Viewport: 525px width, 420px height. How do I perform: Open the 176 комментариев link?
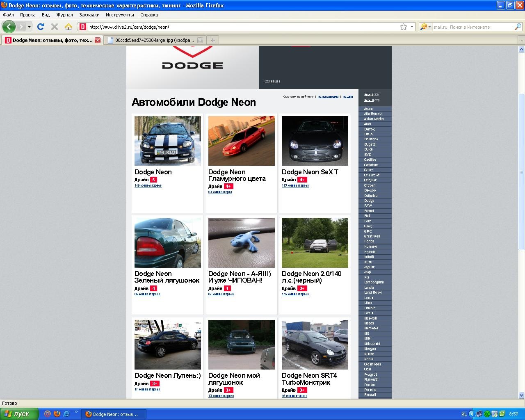pos(295,294)
